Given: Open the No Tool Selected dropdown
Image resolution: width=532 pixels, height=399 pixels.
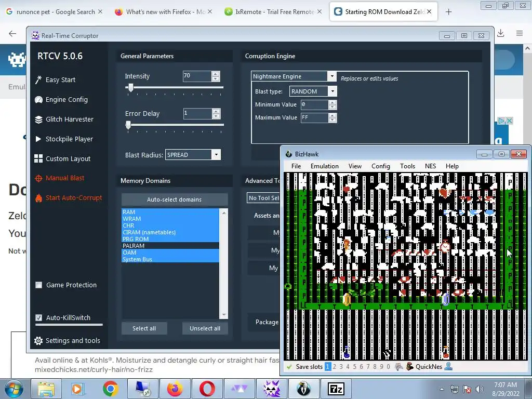Looking at the screenshot, I should tap(263, 198).
